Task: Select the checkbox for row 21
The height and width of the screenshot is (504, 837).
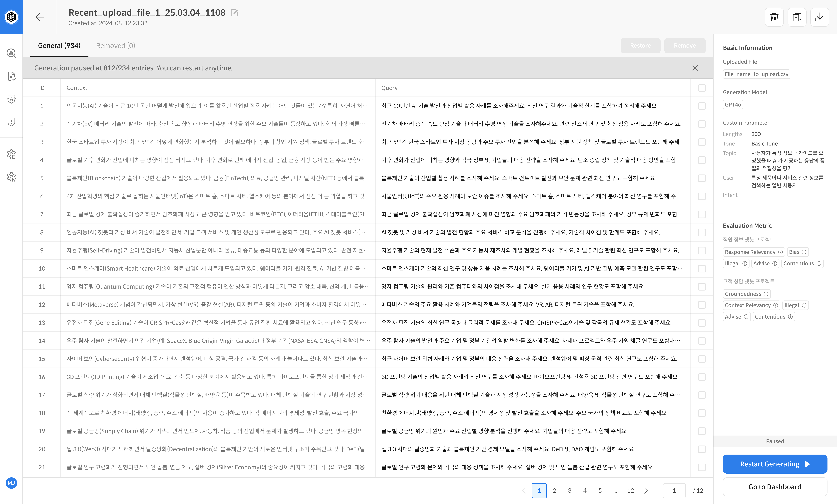Action: (x=702, y=467)
